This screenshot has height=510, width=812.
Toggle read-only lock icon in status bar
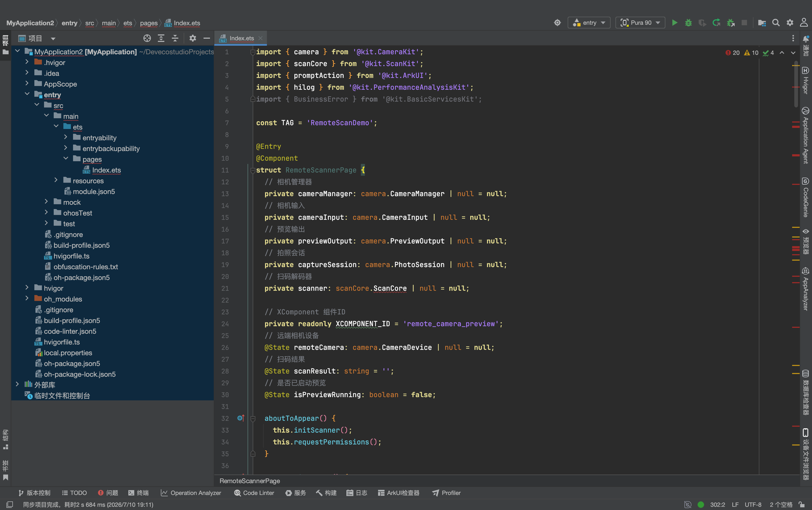(802, 505)
